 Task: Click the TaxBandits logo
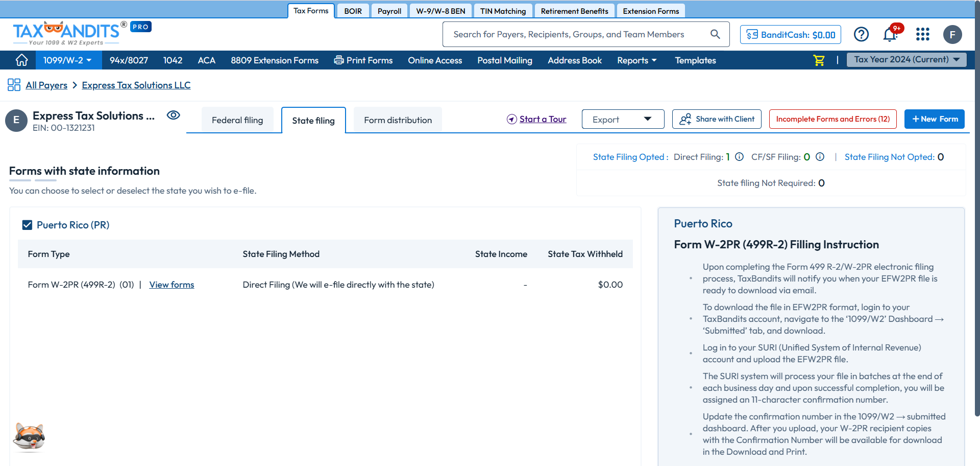(70, 33)
